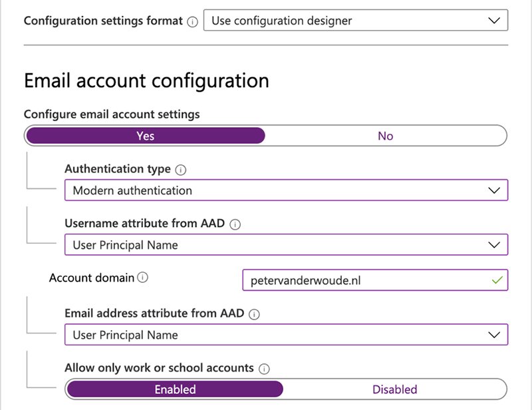
Task: Open the Authentication type dropdown
Action: 286,190
